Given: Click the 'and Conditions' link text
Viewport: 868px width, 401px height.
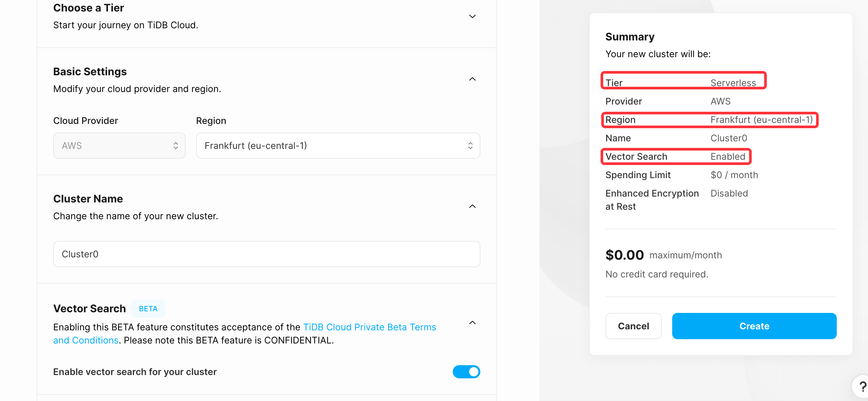Looking at the screenshot, I should coord(86,340).
